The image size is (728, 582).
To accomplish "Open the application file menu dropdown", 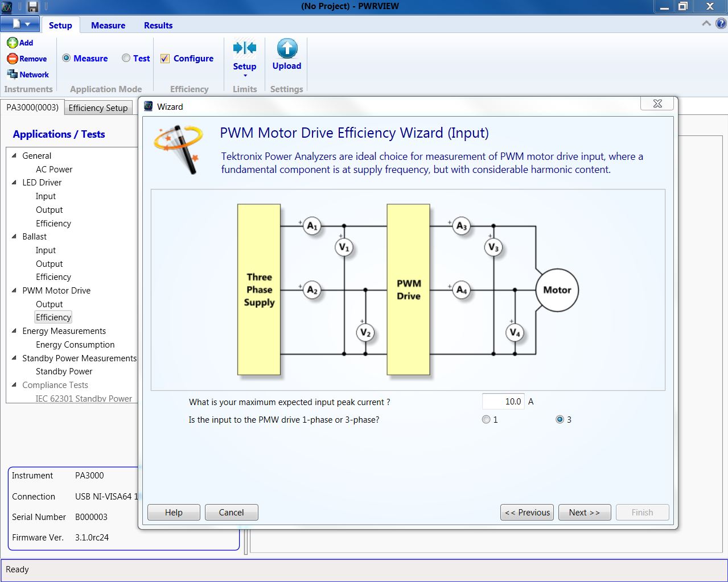I will pos(20,24).
